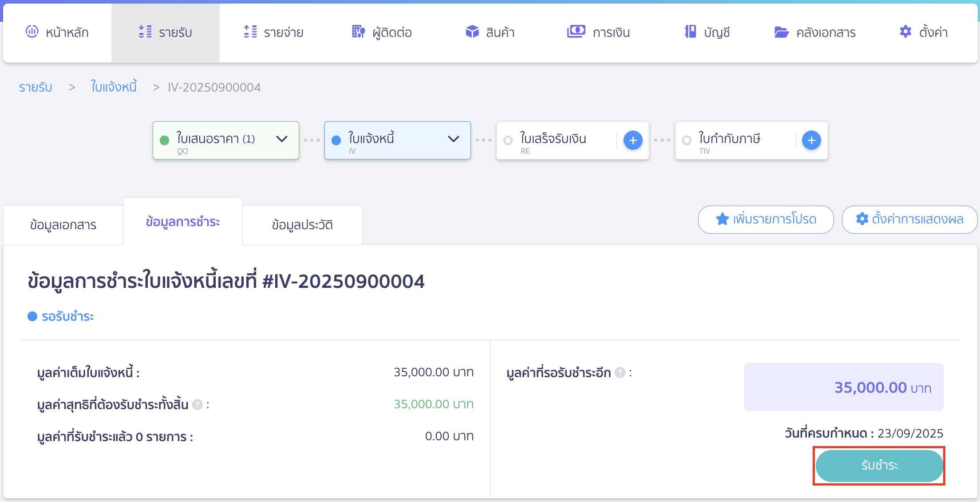Click the มูลค่าที่รับชำระแล้ว 0 รายการ label
980x502 pixels.
(115, 437)
